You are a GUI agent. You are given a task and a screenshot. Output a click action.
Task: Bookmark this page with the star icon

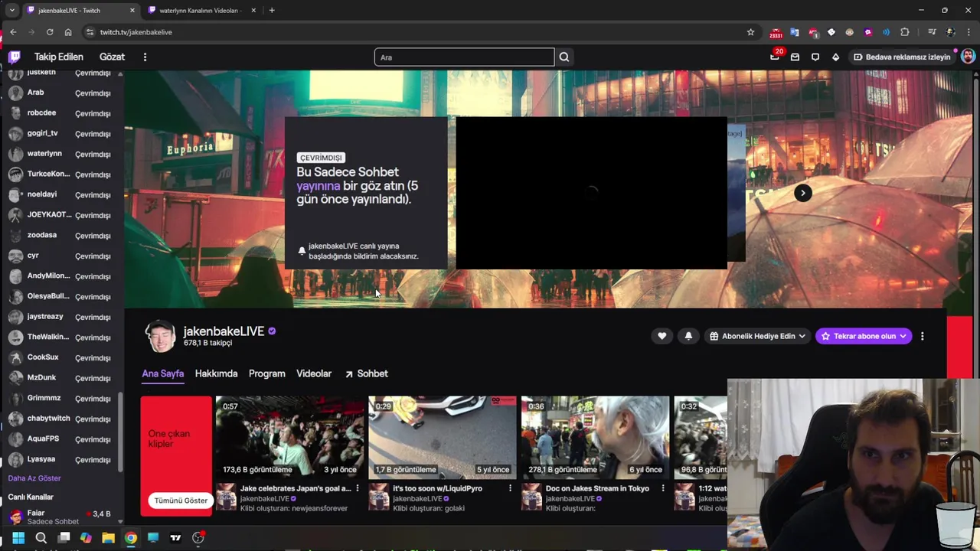(750, 32)
